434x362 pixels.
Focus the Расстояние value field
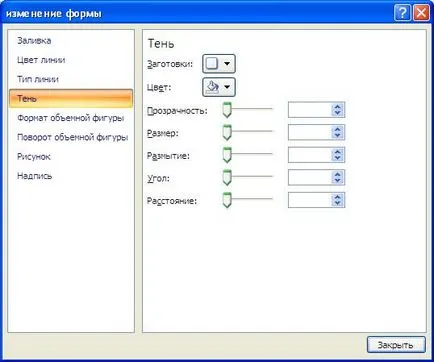point(310,200)
